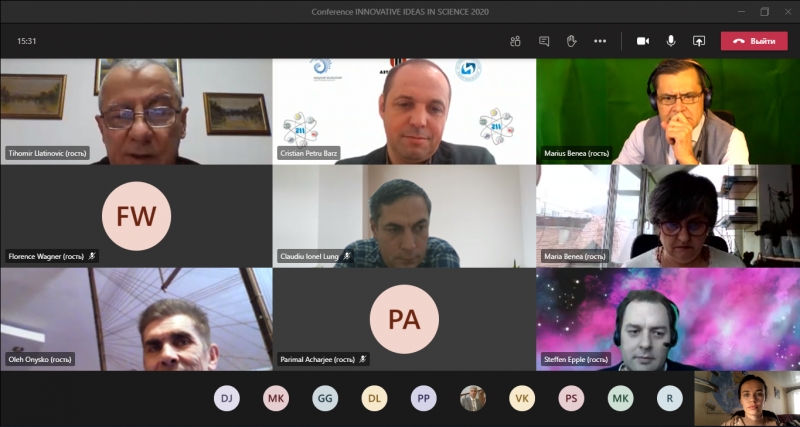Toggle the camera on or off

point(643,41)
